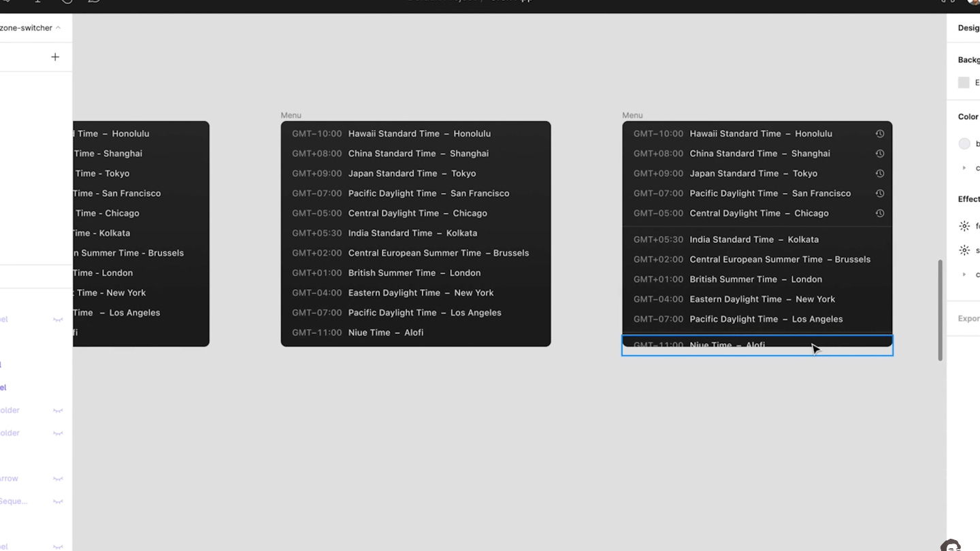This screenshot has width=980, height=551.
Task: Click 'China Standard Time – Shanghai' in right Menu
Action: pyautogui.click(x=759, y=154)
